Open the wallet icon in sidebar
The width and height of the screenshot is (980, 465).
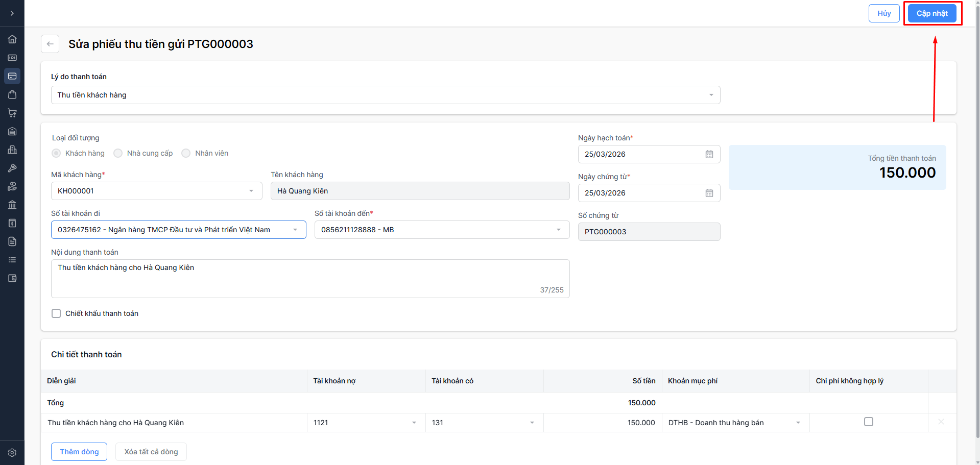[12, 278]
